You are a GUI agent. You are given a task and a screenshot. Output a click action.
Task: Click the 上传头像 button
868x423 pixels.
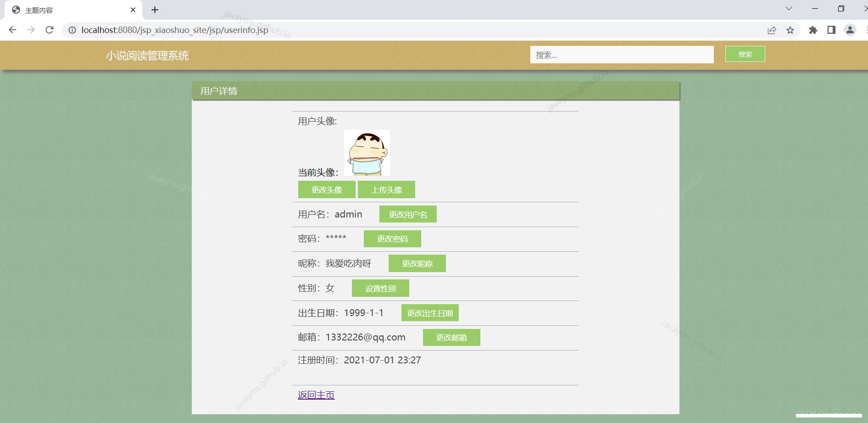click(x=386, y=189)
